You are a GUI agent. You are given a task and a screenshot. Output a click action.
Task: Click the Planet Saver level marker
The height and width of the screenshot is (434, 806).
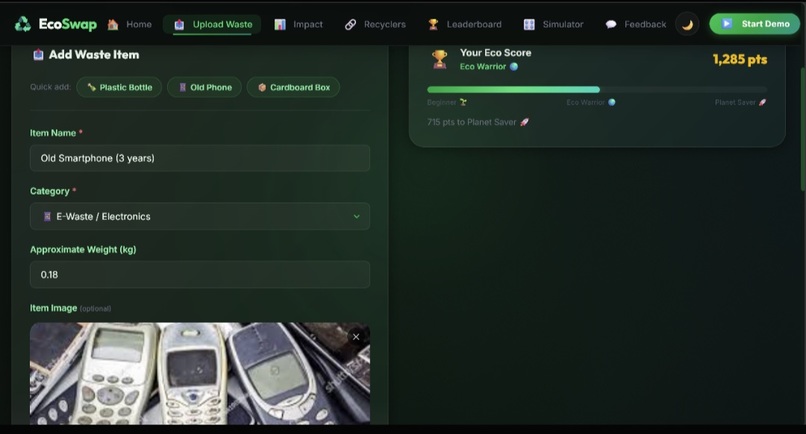coord(741,102)
